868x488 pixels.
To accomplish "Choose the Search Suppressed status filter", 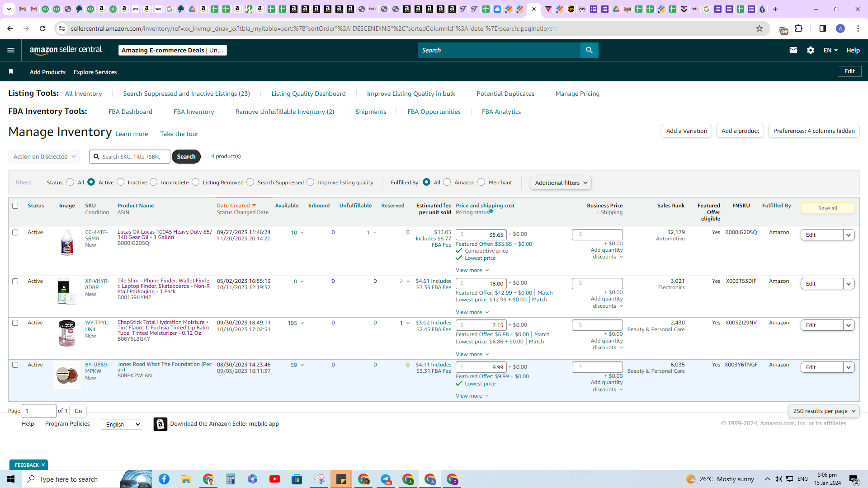I will (250, 182).
